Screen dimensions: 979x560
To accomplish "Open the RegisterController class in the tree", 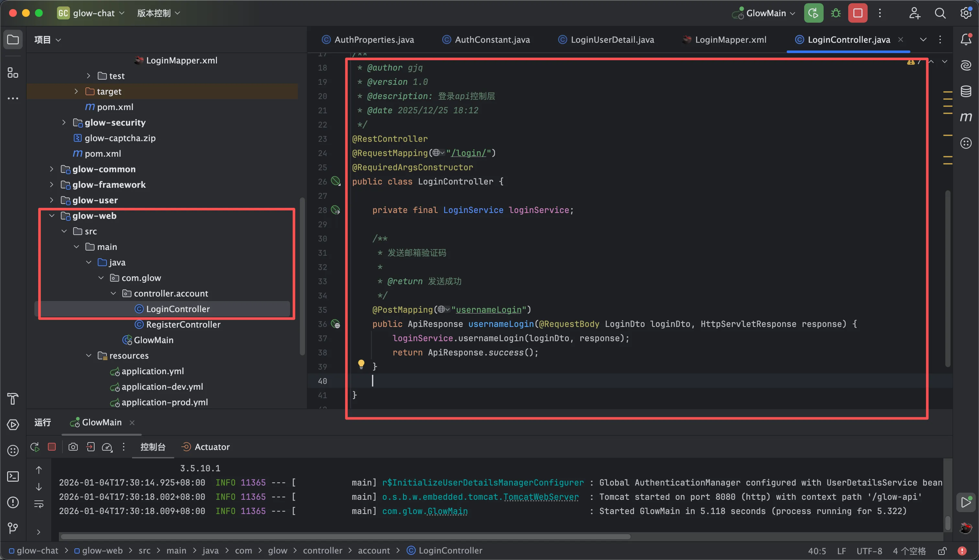I will (x=183, y=324).
